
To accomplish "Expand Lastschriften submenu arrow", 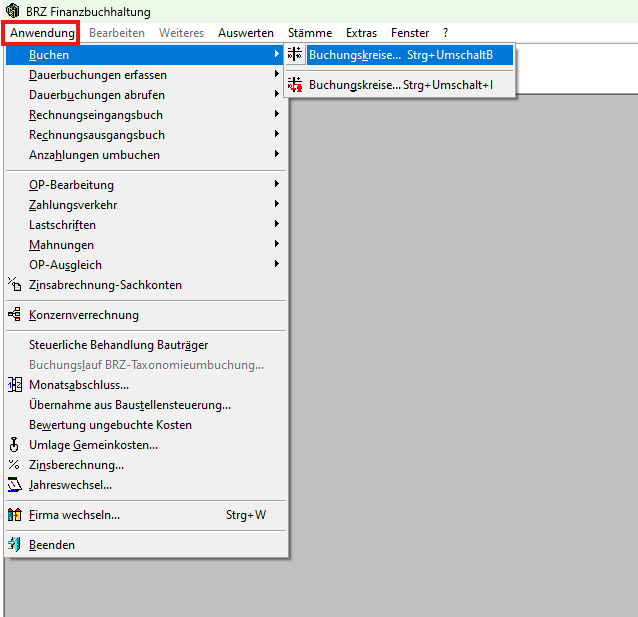I will (277, 224).
